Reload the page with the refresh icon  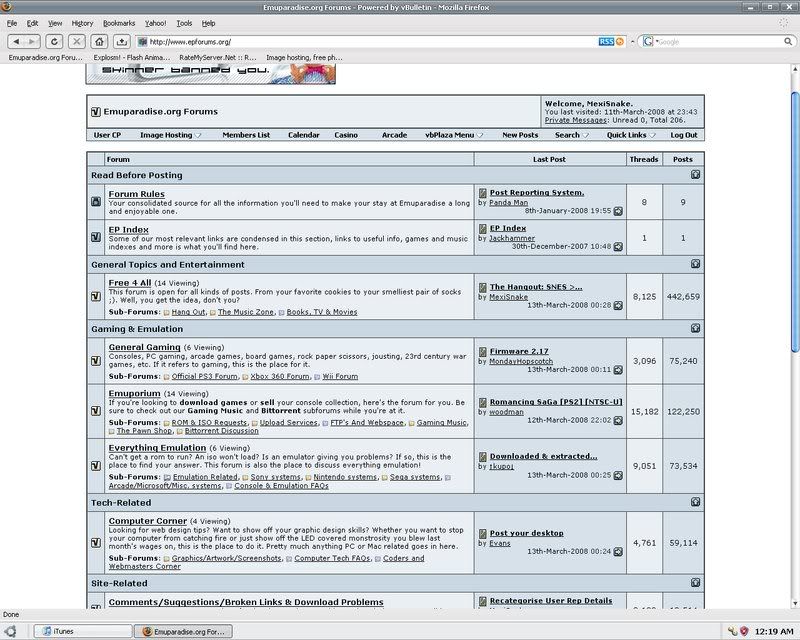tap(54, 41)
